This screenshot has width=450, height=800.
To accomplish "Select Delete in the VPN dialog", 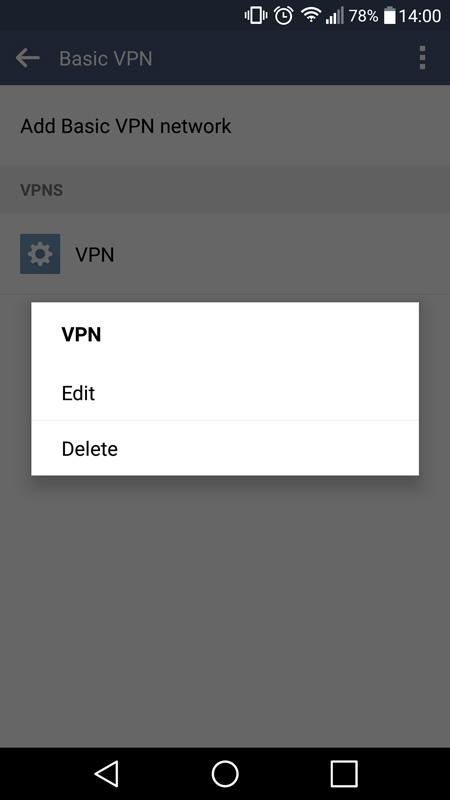I will pyautogui.click(x=225, y=448).
